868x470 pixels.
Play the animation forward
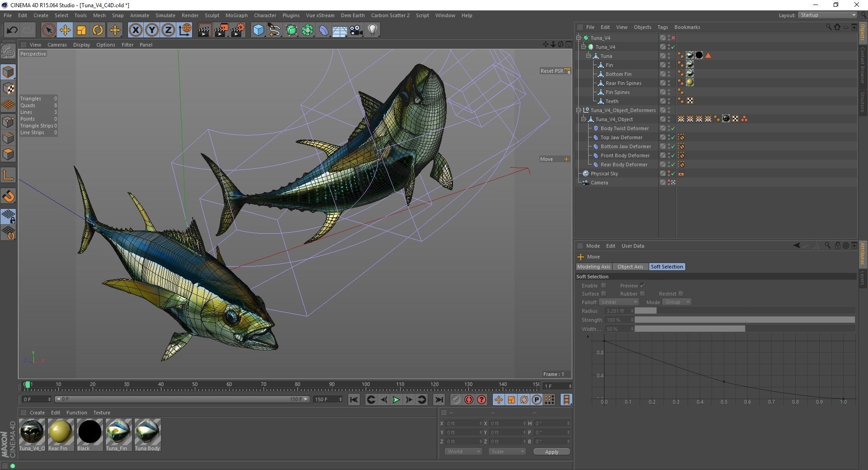click(396, 399)
